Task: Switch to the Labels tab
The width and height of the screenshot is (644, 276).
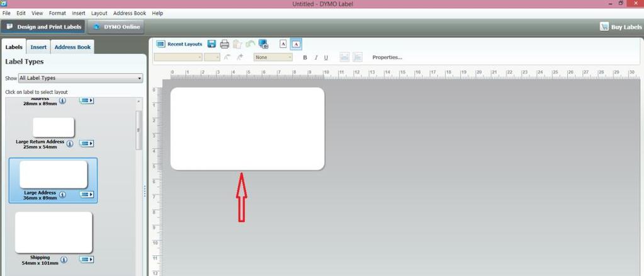Action: (x=14, y=47)
